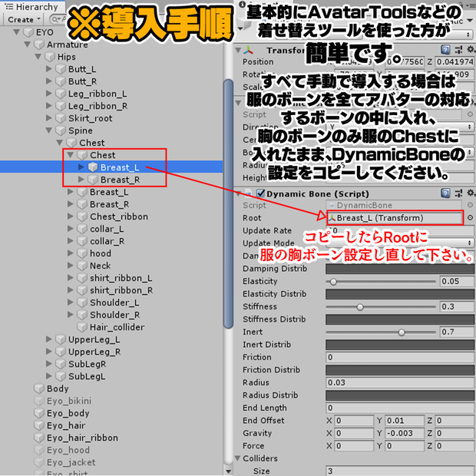Open Transform component gear menu
The image size is (476, 476).
[x=471, y=49]
